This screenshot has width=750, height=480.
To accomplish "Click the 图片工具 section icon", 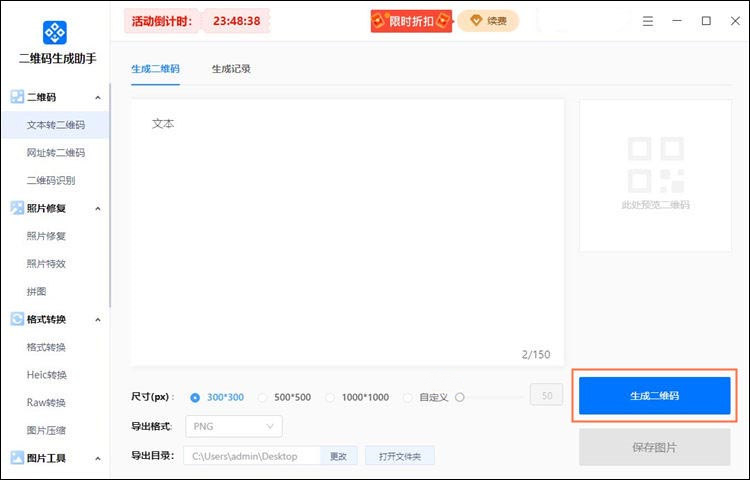I will [17, 458].
